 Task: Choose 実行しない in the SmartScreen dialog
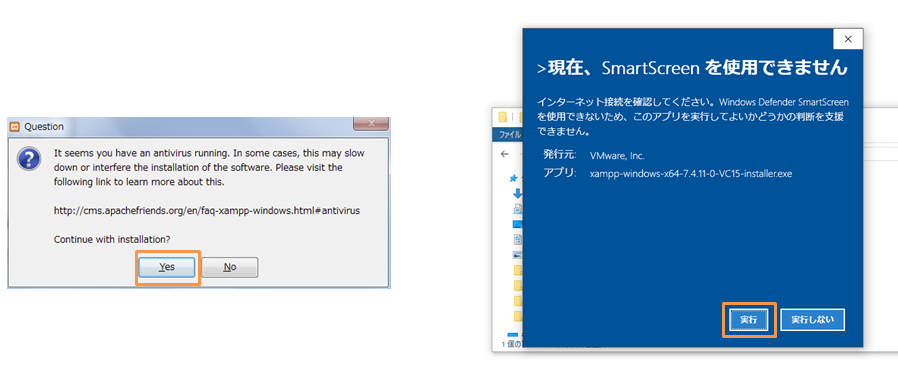point(813,320)
